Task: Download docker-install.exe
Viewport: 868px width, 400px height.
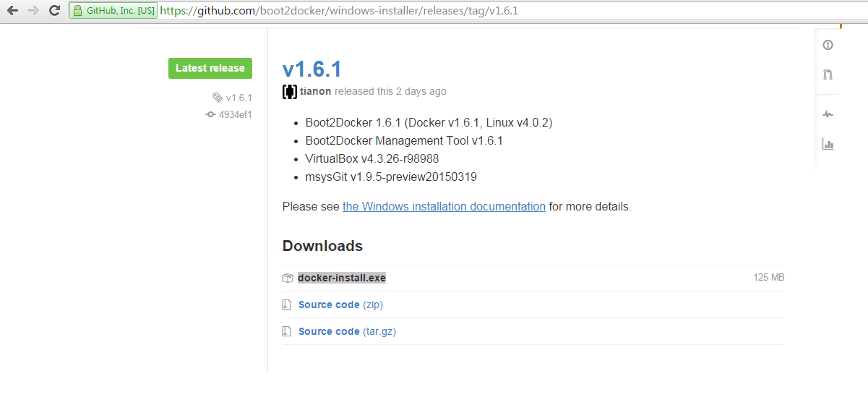Action: 342,278
